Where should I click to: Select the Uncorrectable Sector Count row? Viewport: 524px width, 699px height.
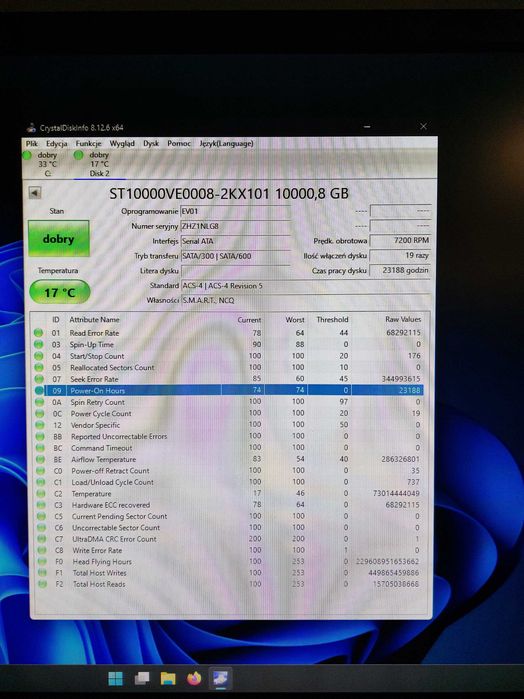(x=227, y=528)
